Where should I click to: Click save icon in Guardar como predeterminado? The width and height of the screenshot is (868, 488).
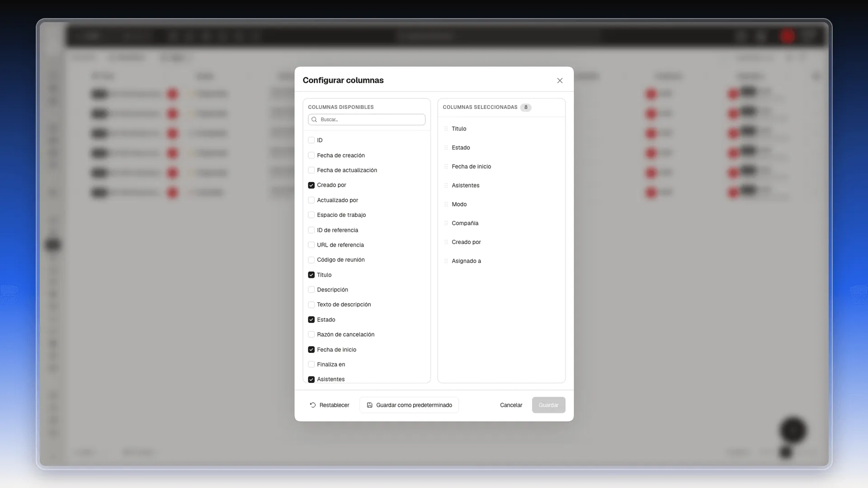click(x=370, y=405)
